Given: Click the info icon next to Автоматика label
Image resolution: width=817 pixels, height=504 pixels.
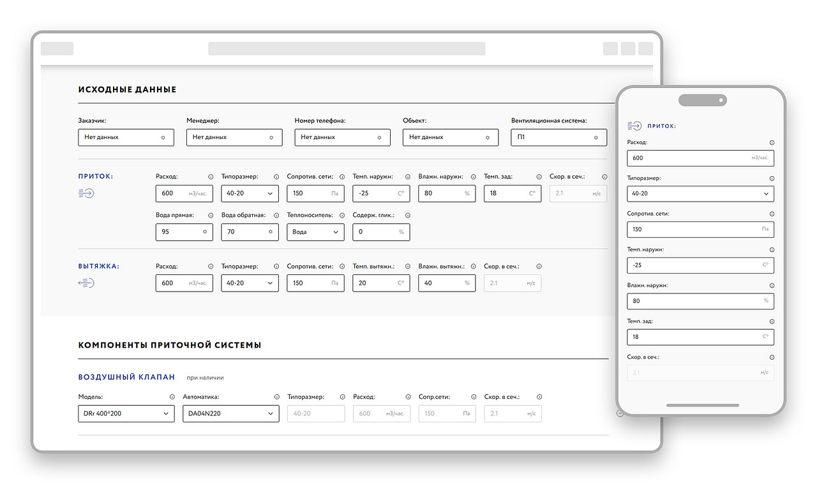Looking at the screenshot, I should 276,397.
